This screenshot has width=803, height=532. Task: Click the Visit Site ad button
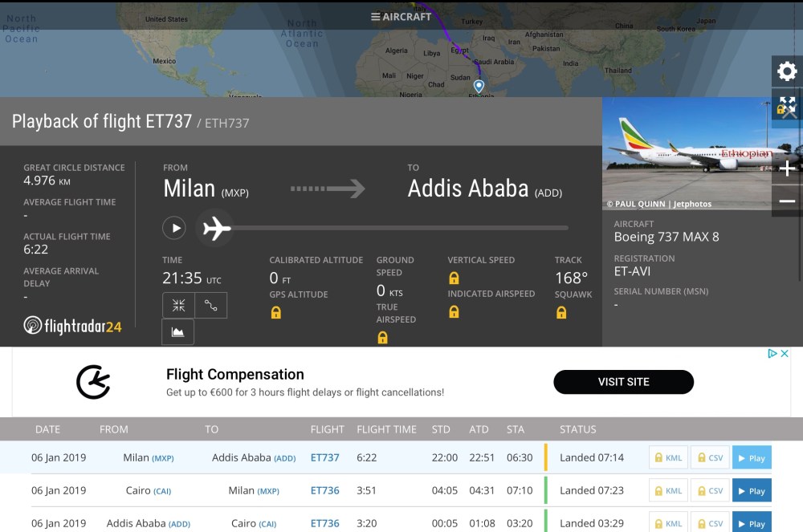pyautogui.click(x=623, y=382)
